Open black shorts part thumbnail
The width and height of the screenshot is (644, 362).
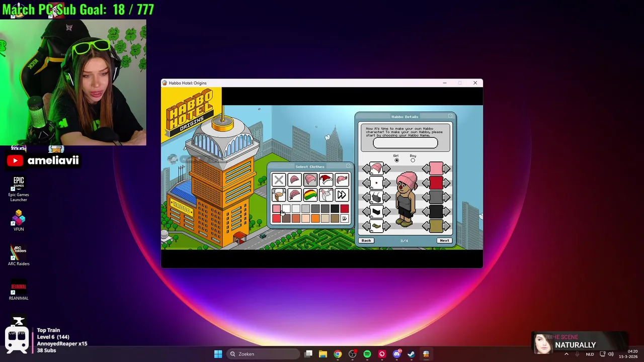tap(376, 212)
